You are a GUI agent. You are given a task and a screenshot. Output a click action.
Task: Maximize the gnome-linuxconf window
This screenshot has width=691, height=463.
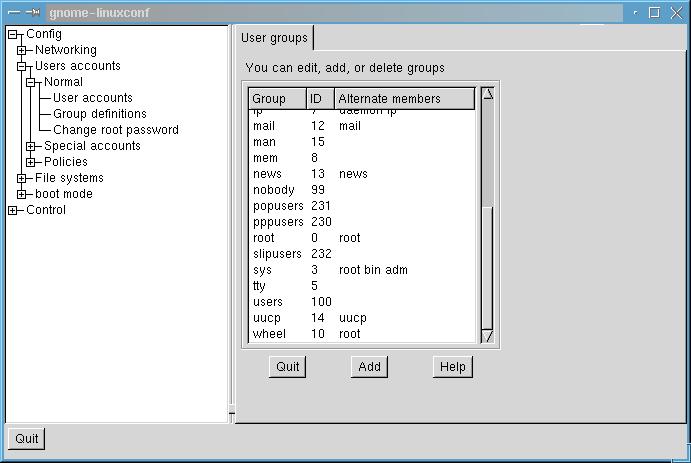click(654, 12)
